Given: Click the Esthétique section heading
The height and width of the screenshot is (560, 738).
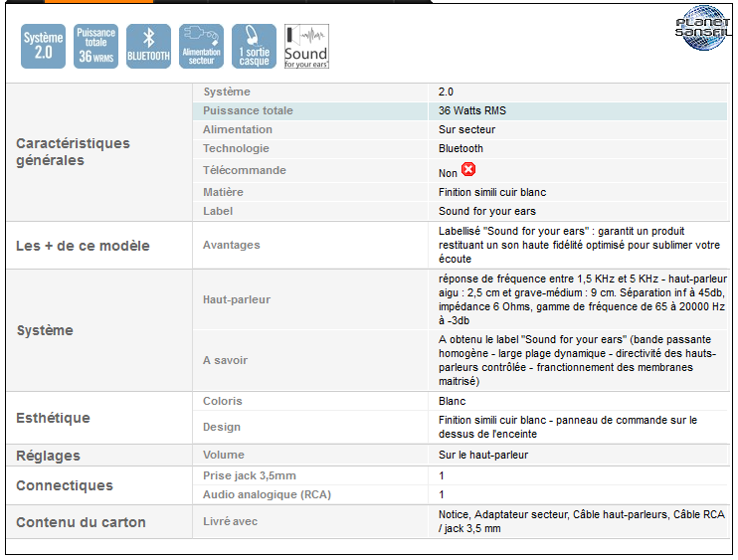Looking at the screenshot, I should click(x=53, y=418).
